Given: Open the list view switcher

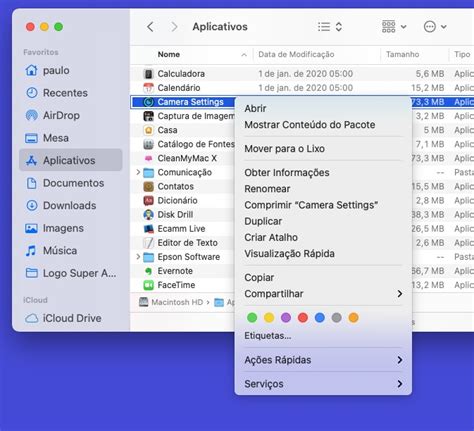Looking at the screenshot, I should coord(330,27).
